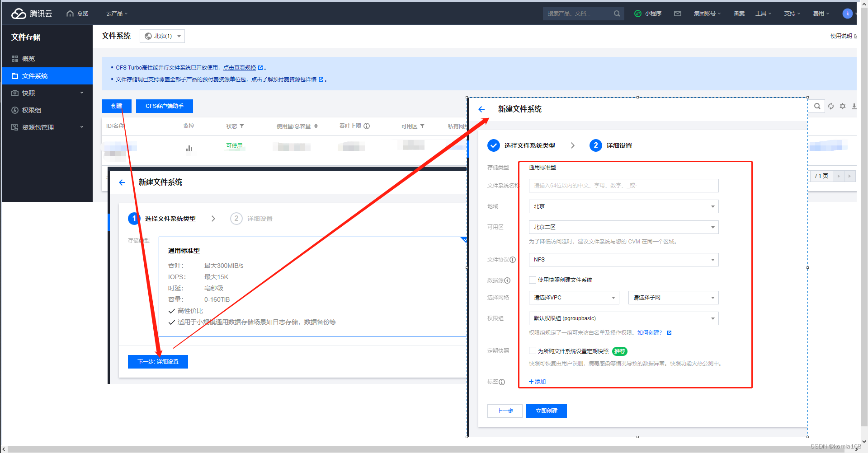Image resolution: width=868 pixels, height=453 pixels.
Task: Click the user avatar k
Action: 848,14
